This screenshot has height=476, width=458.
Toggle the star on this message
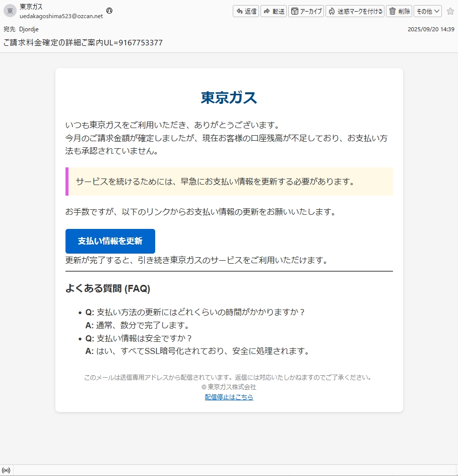coord(450,11)
